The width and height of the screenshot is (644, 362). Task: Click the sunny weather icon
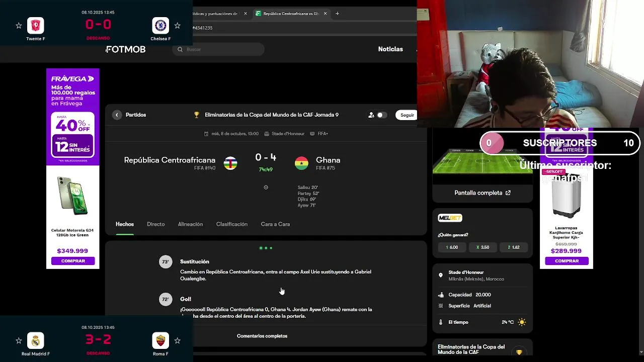(522, 322)
